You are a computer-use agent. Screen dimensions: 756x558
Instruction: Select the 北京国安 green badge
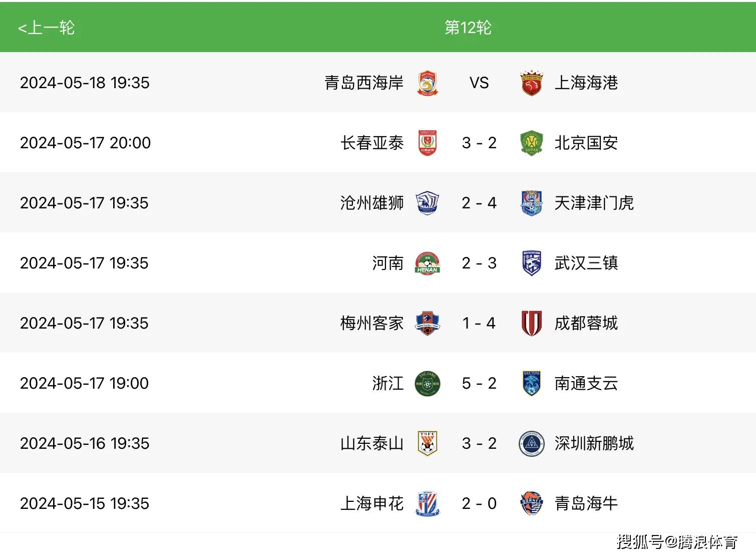click(531, 143)
